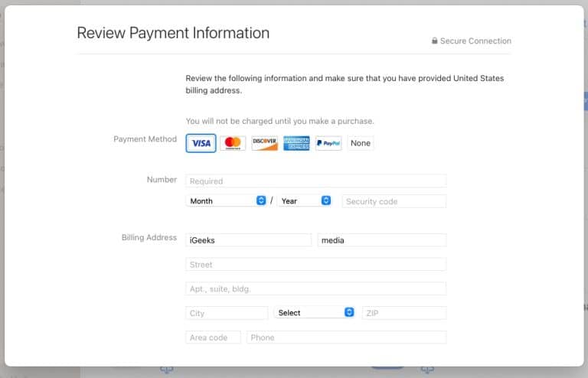
Task: Focus the Security code field
Action: (x=394, y=201)
